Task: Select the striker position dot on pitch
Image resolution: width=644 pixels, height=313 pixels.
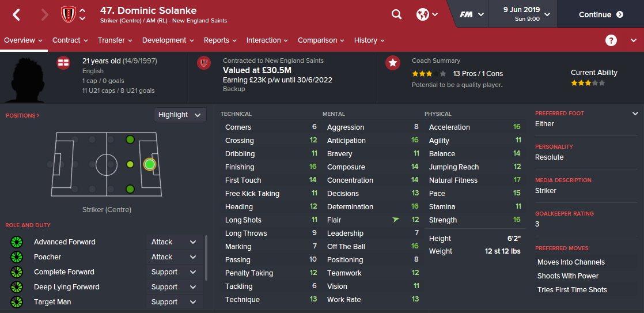Action: click(x=150, y=164)
